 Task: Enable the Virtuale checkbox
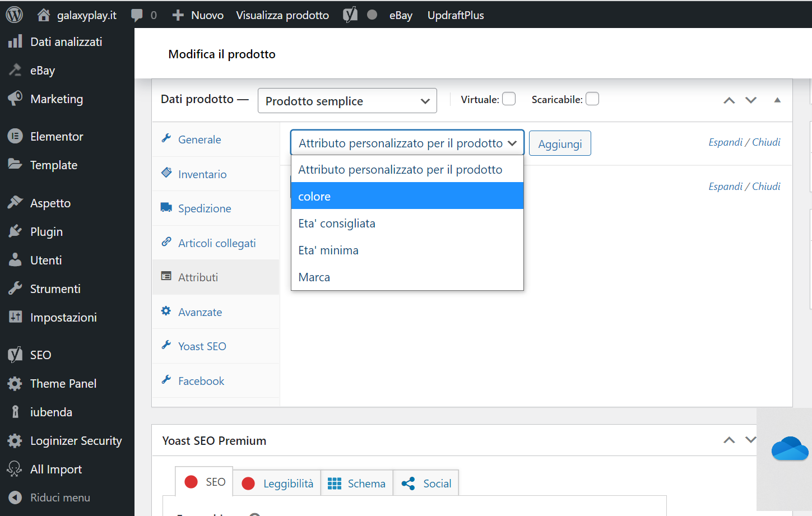[x=509, y=99]
